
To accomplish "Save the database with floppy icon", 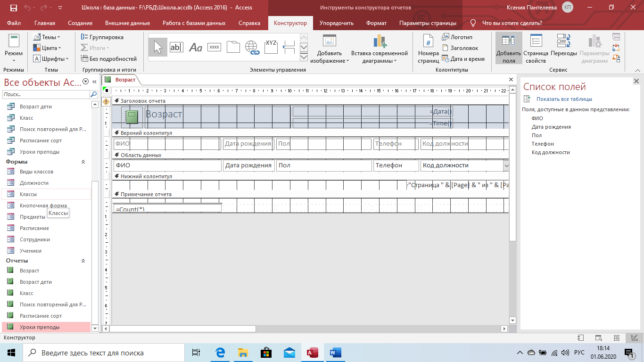I will pos(13,8).
